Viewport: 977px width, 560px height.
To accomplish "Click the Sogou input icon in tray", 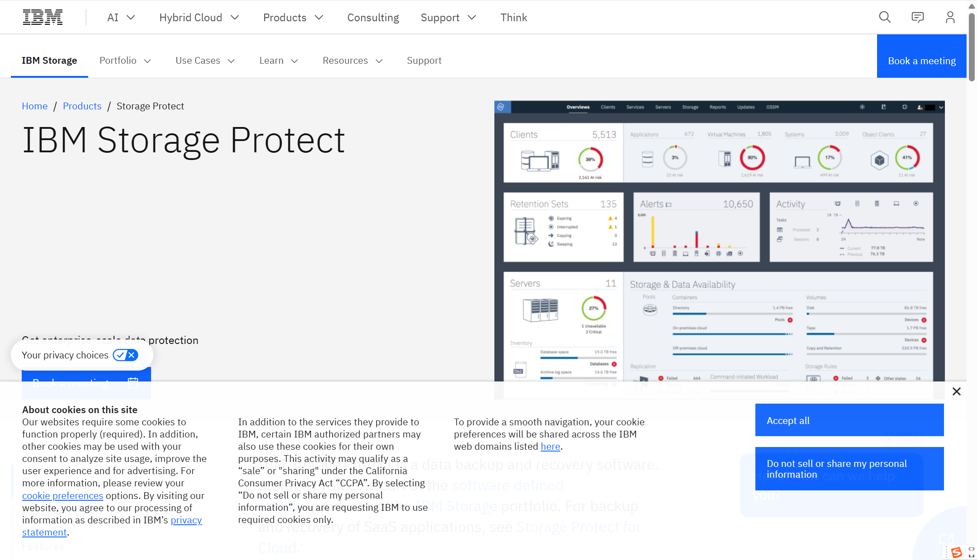I will point(956,552).
